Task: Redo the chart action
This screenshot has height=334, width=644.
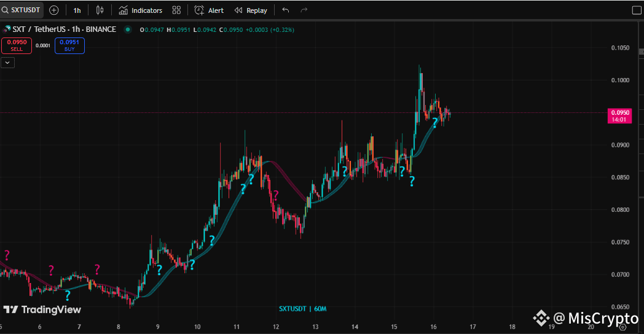Action: point(304,10)
